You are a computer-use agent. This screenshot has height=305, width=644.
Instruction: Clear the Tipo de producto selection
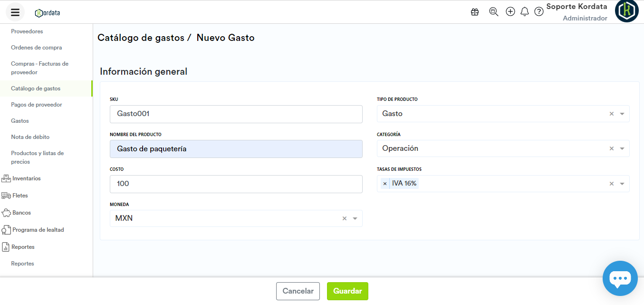[612, 114]
